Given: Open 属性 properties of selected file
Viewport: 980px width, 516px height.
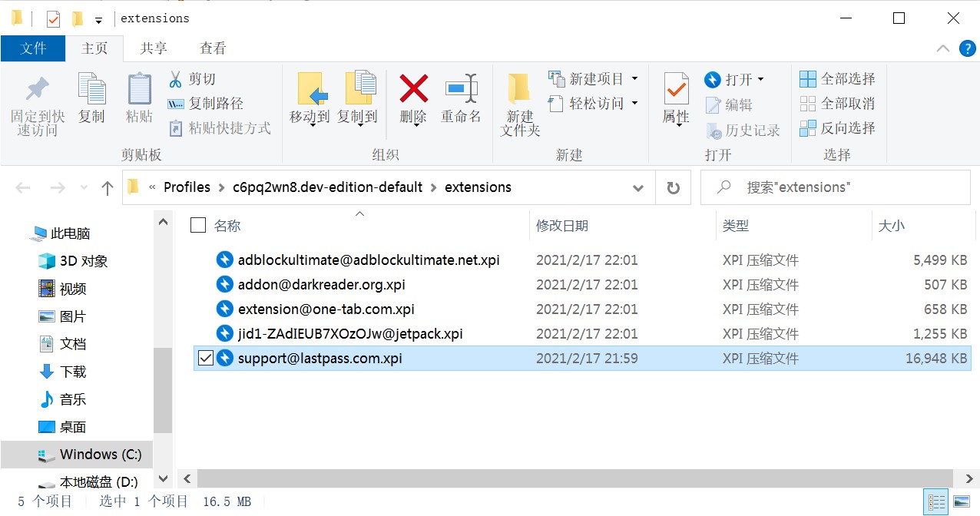Looking at the screenshot, I should pos(676,100).
